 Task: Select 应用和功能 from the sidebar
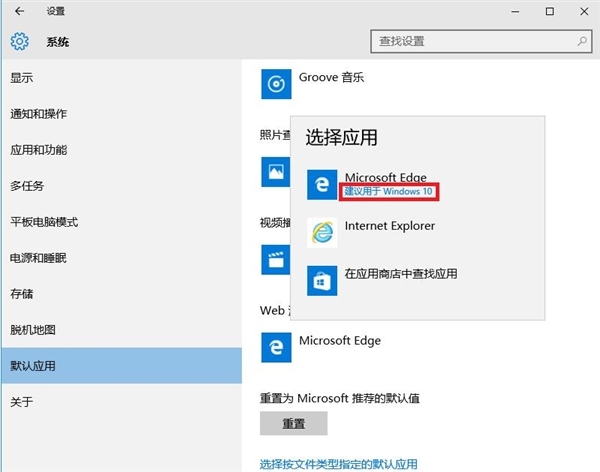pos(38,150)
